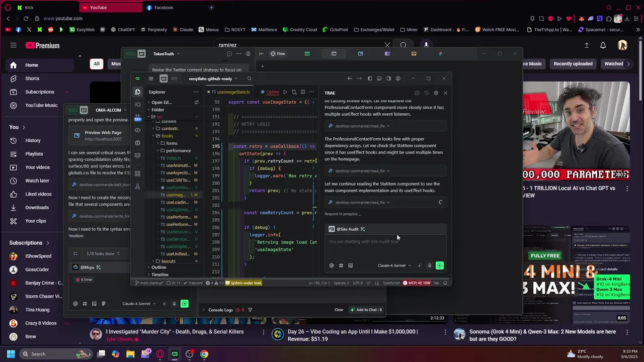Click the @ mention icon in Site Audit chat
The height and width of the screenshot is (362, 644).
[331, 265]
